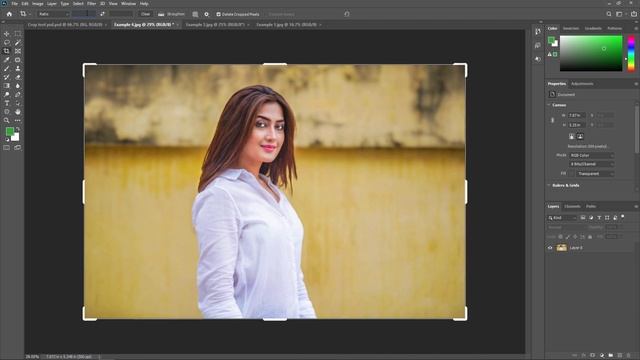
Task: Open the Color panel flyout menu
Action: [x=636, y=29]
